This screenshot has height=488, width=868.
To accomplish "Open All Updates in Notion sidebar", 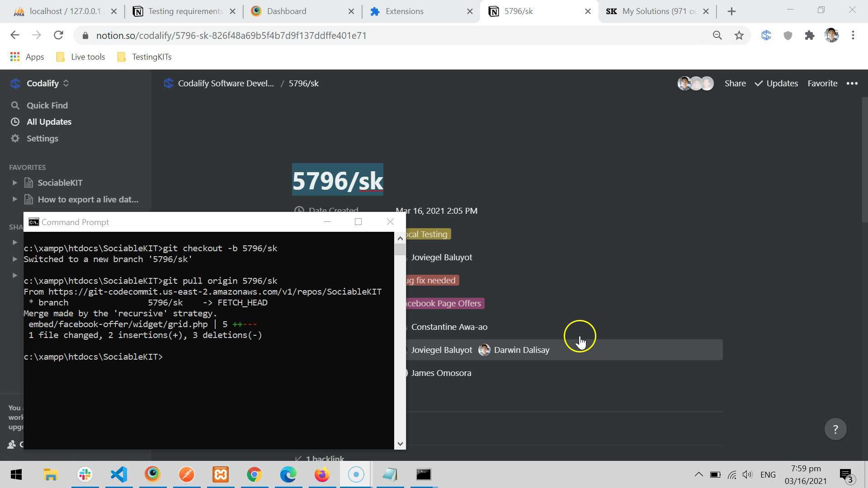I will tap(49, 122).
